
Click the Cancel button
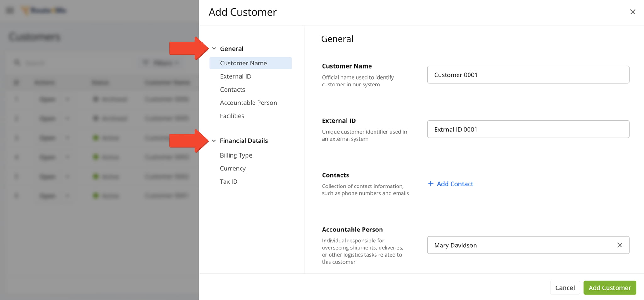point(565,287)
